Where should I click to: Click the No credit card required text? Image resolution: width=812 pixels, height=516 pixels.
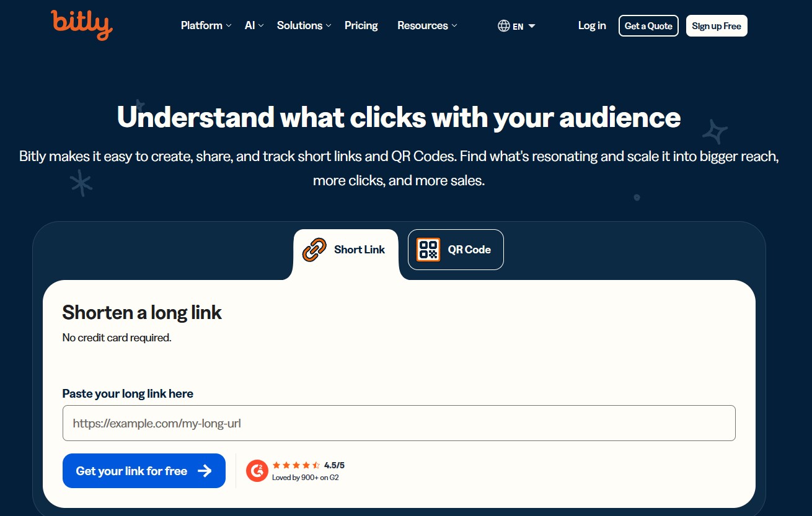point(117,338)
